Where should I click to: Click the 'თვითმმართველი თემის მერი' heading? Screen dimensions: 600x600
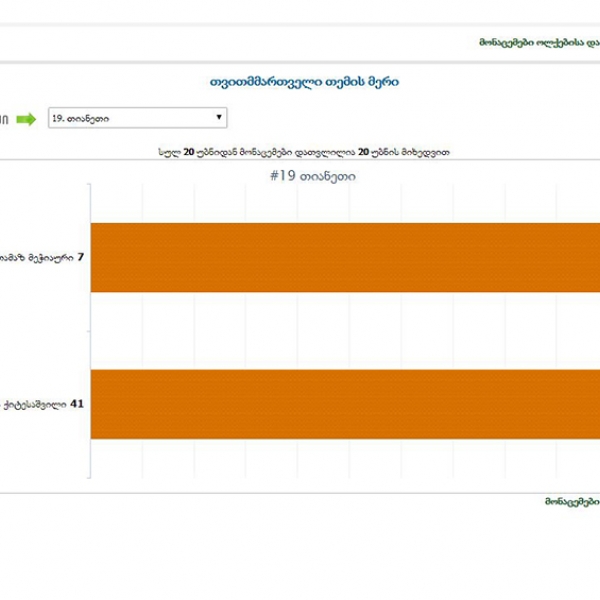tap(304, 82)
